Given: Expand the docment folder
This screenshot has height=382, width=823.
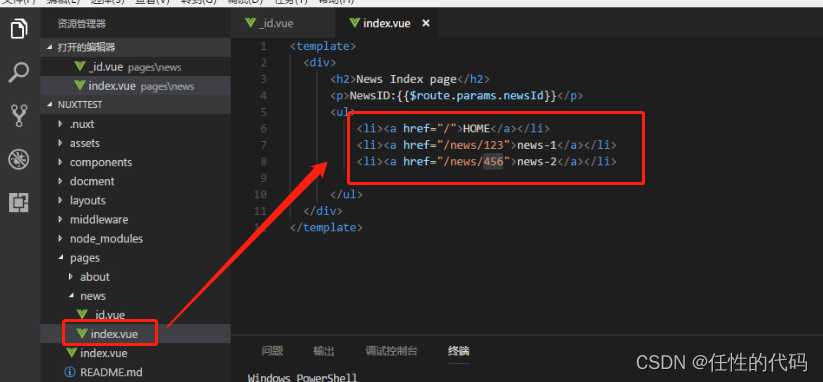Looking at the screenshot, I should (x=135, y=181).
